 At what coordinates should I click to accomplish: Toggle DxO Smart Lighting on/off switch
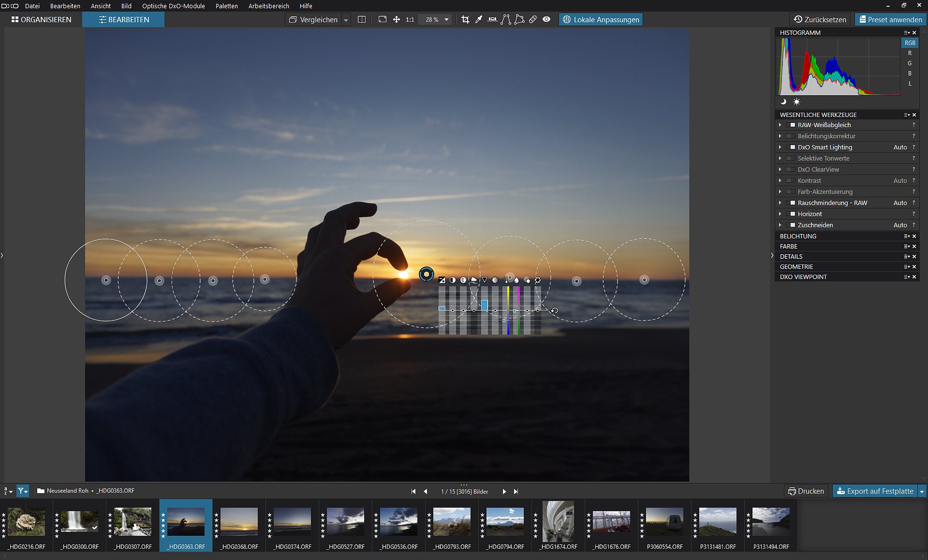tap(791, 147)
